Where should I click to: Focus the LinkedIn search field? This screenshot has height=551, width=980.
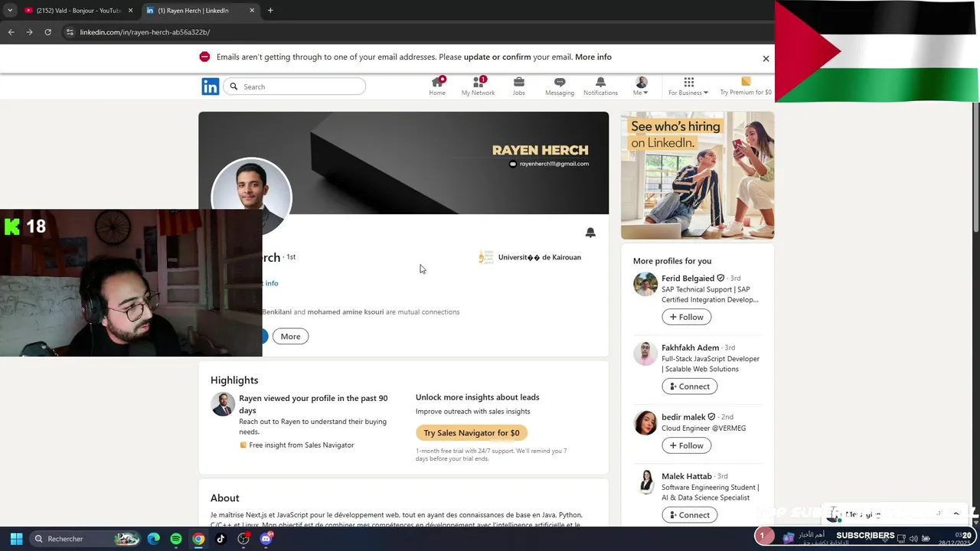(x=295, y=86)
